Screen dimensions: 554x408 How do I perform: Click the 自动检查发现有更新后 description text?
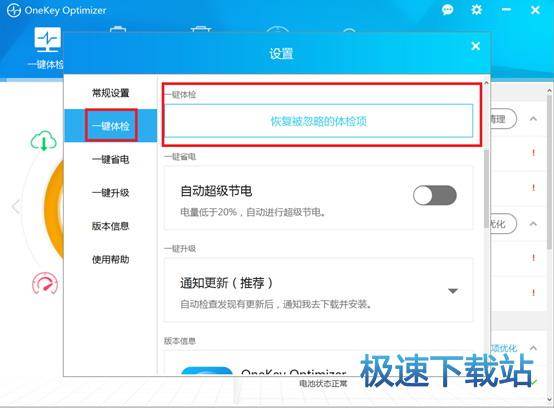(x=276, y=304)
